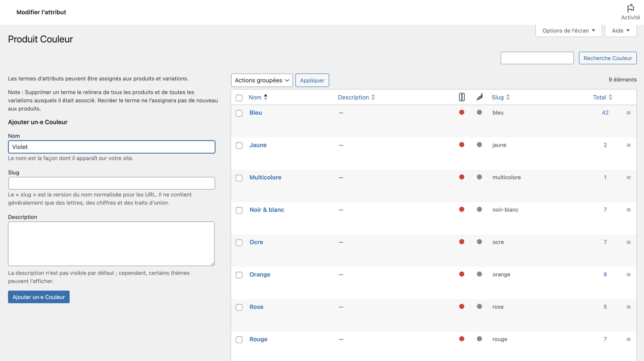
Task: Click the red SEO indicator for Rose
Action: click(x=462, y=306)
